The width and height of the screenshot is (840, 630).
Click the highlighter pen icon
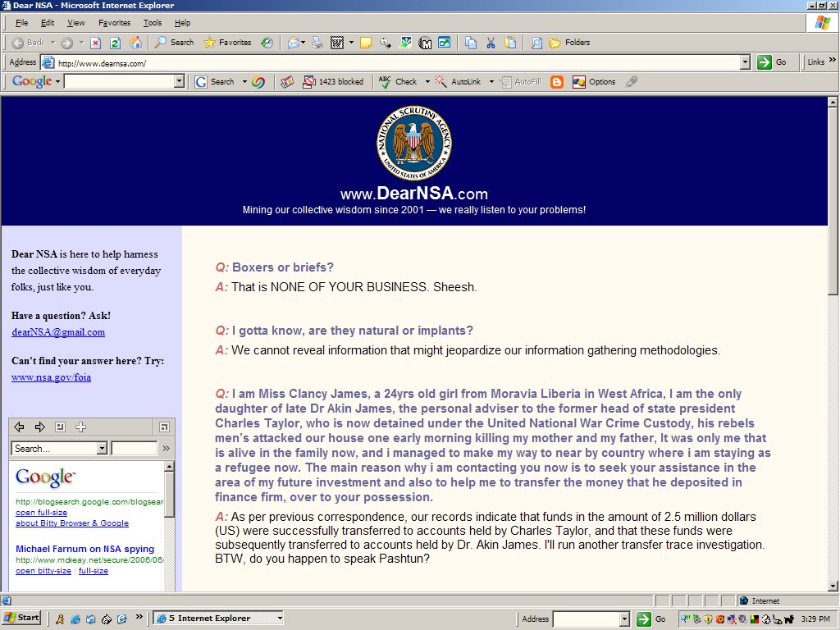click(x=632, y=82)
